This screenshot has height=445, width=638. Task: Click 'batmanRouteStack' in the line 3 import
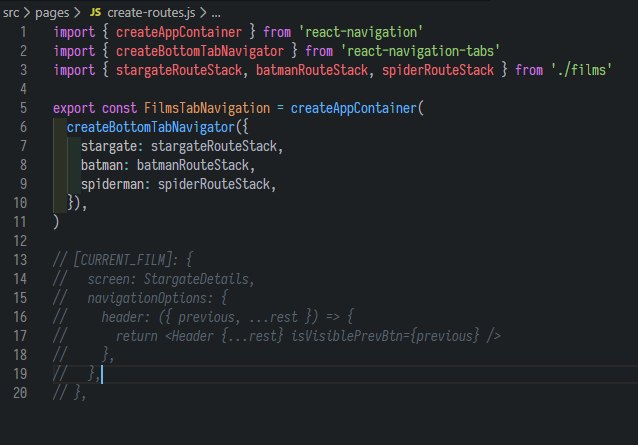[312, 70]
